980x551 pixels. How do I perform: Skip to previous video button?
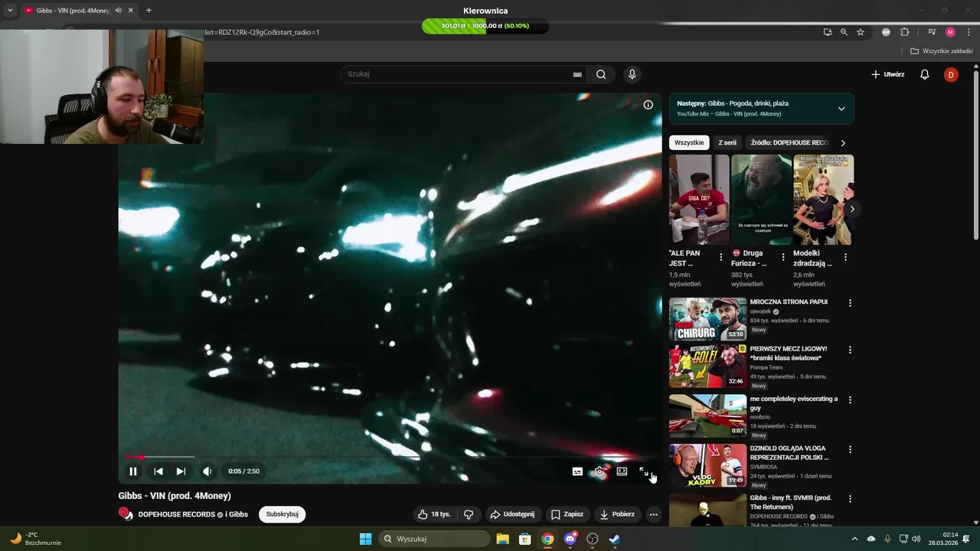click(158, 471)
